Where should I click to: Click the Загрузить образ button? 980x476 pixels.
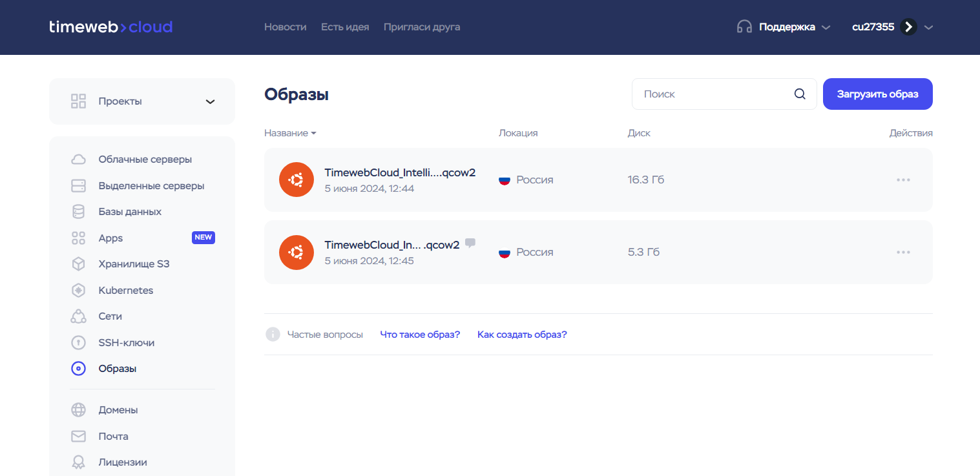pos(877,94)
